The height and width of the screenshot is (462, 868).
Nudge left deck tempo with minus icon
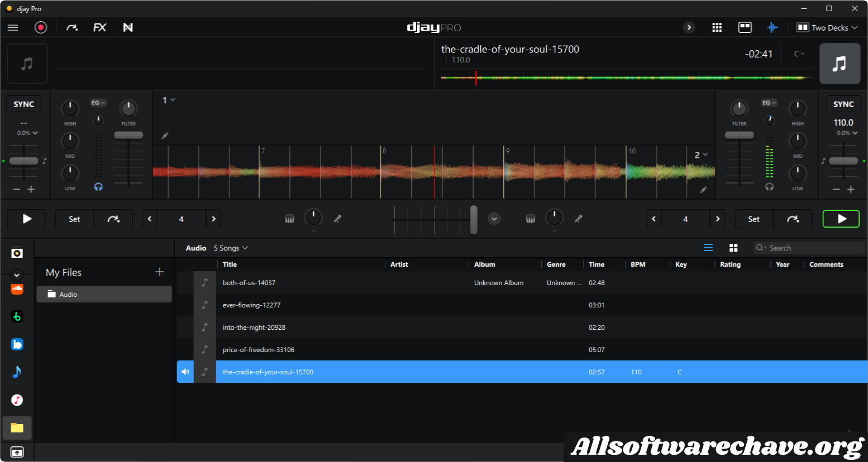point(17,190)
